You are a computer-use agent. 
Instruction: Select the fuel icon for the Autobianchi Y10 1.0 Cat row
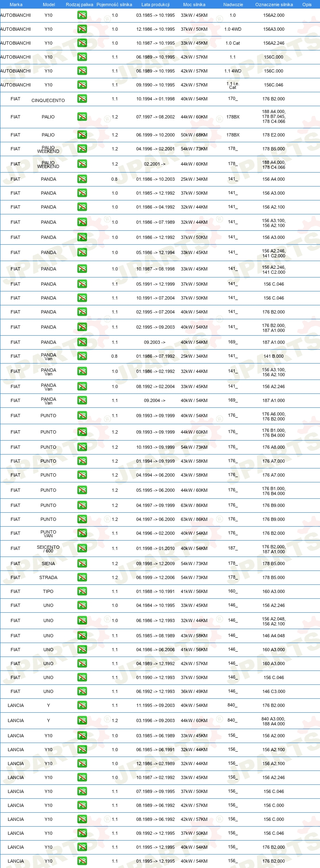click(82, 43)
